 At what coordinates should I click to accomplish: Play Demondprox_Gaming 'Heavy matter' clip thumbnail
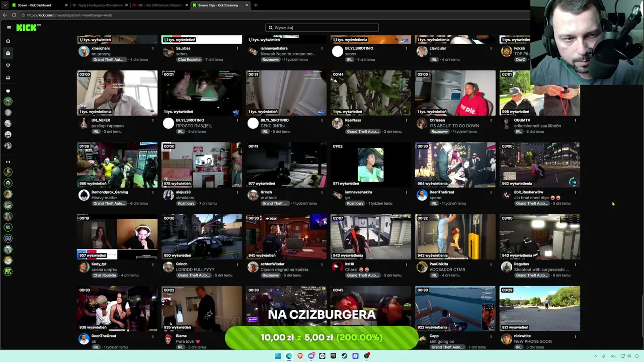tap(117, 165)
